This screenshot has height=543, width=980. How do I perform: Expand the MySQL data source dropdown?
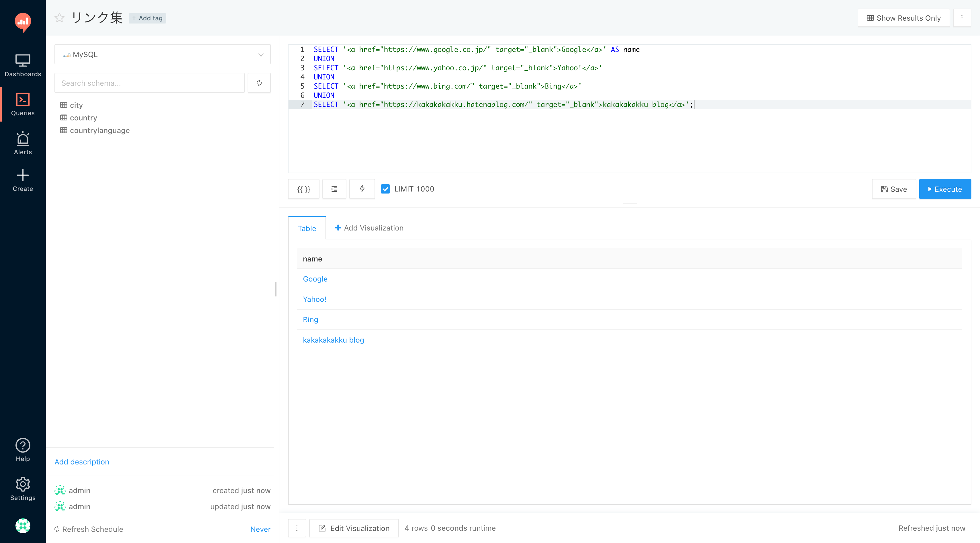coord(163,54)
